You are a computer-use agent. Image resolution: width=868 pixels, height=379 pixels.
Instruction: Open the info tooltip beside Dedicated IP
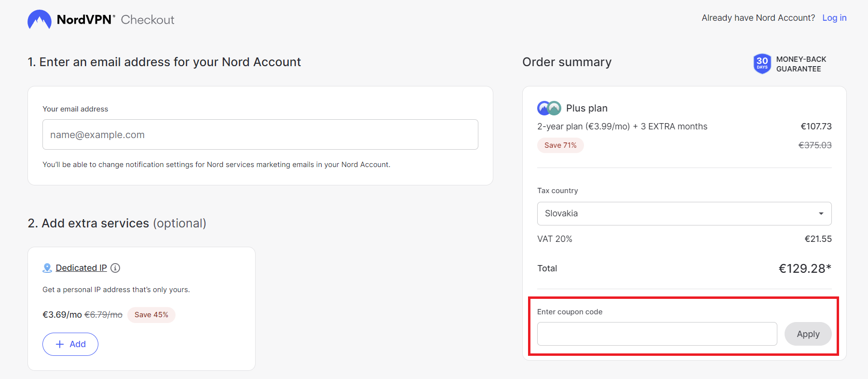(x=115, y=268)
